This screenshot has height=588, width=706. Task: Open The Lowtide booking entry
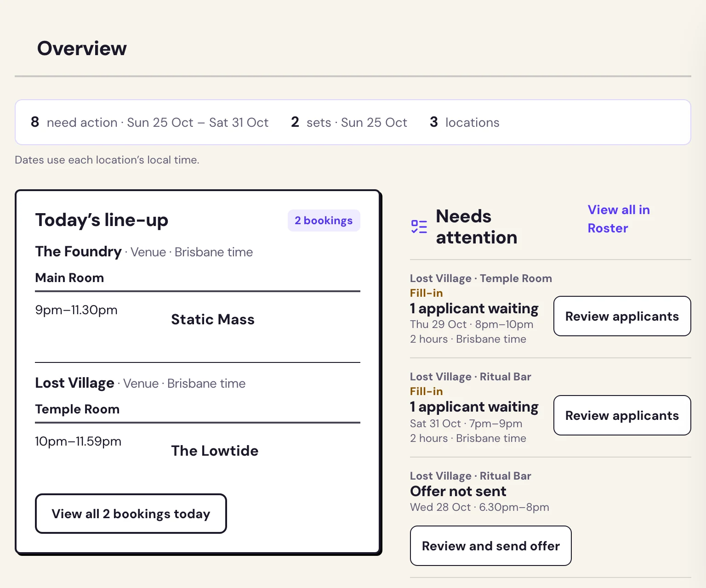tap(215, 451)
